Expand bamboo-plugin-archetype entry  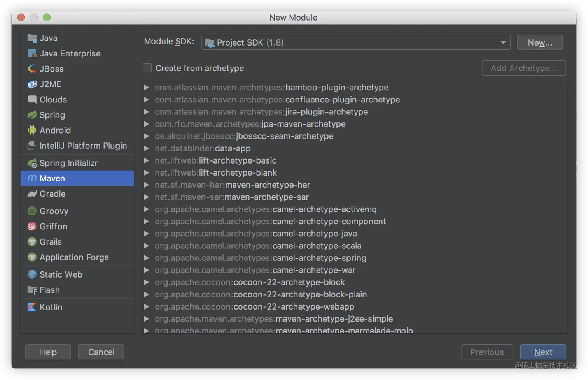(146, 88)
